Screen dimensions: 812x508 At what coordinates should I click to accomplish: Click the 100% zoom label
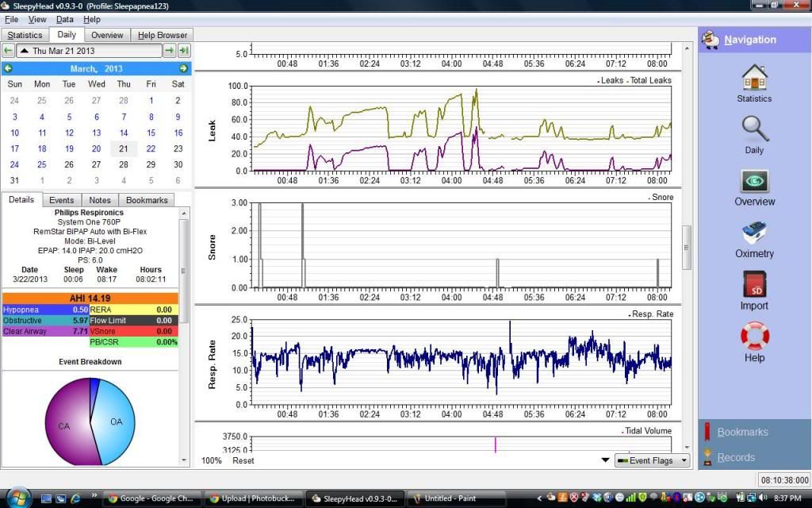[x=211, y=460]
